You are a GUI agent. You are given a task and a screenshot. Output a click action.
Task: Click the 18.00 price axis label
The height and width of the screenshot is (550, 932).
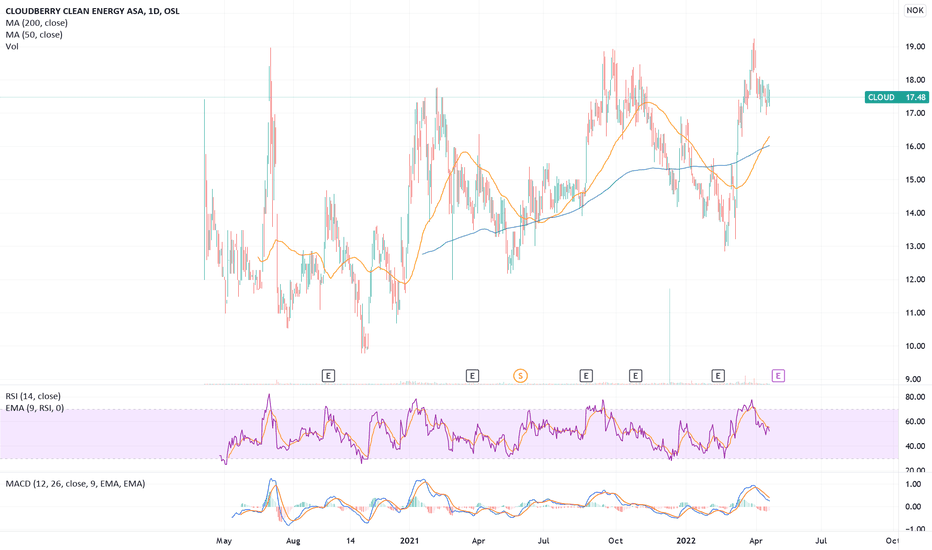tap(915, 80)
